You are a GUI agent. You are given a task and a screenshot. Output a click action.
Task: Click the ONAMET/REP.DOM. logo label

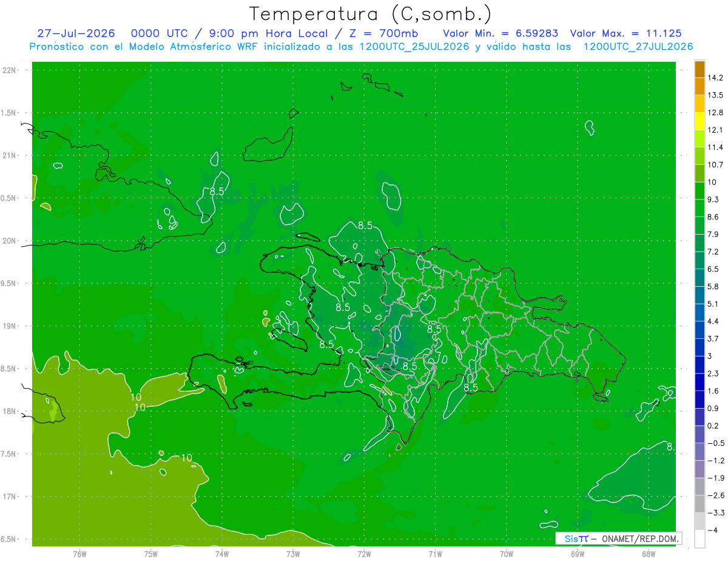pyautogui.click(x=619, y=538)
